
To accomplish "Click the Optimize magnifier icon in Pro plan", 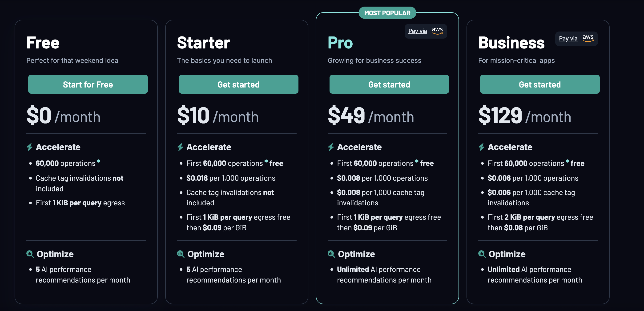I will [331, 254].
